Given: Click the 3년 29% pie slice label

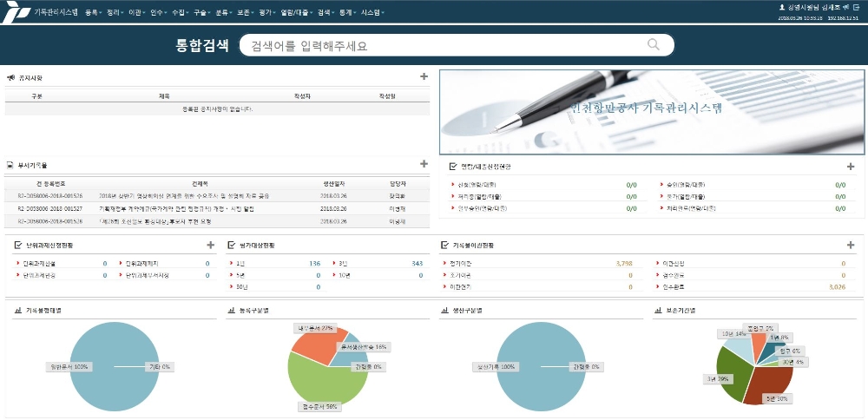Looking at the screenshot, I should pos(719,379).
